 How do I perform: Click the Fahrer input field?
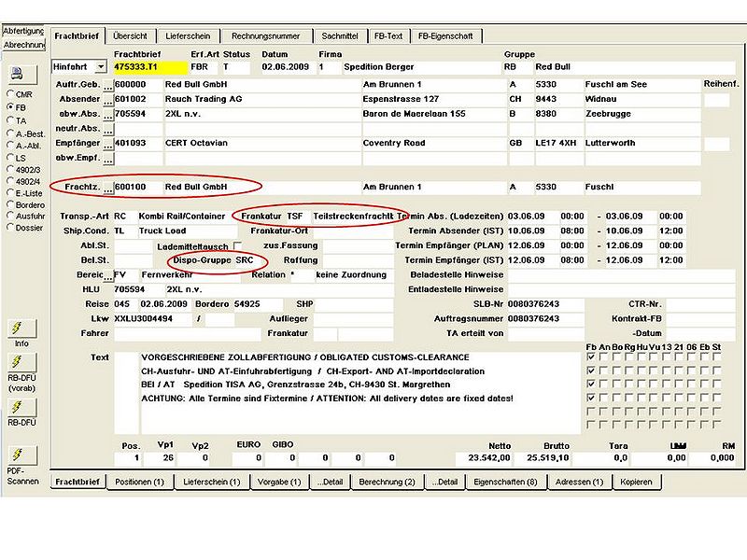click(x=188, y=334)
